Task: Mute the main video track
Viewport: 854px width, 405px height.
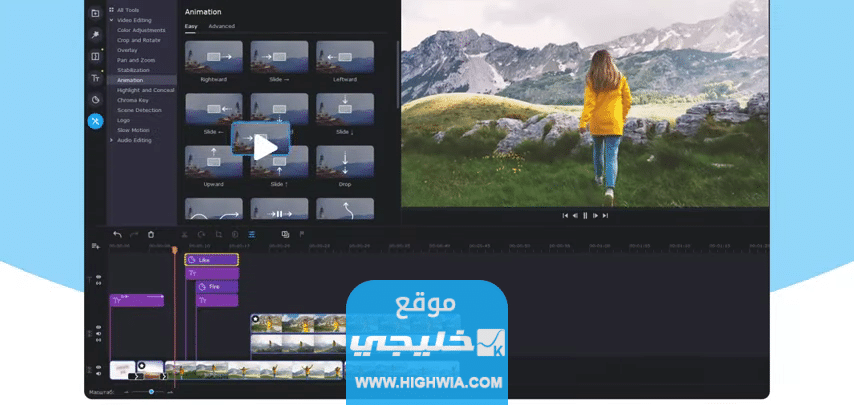Action: click(x=99, y=374)
